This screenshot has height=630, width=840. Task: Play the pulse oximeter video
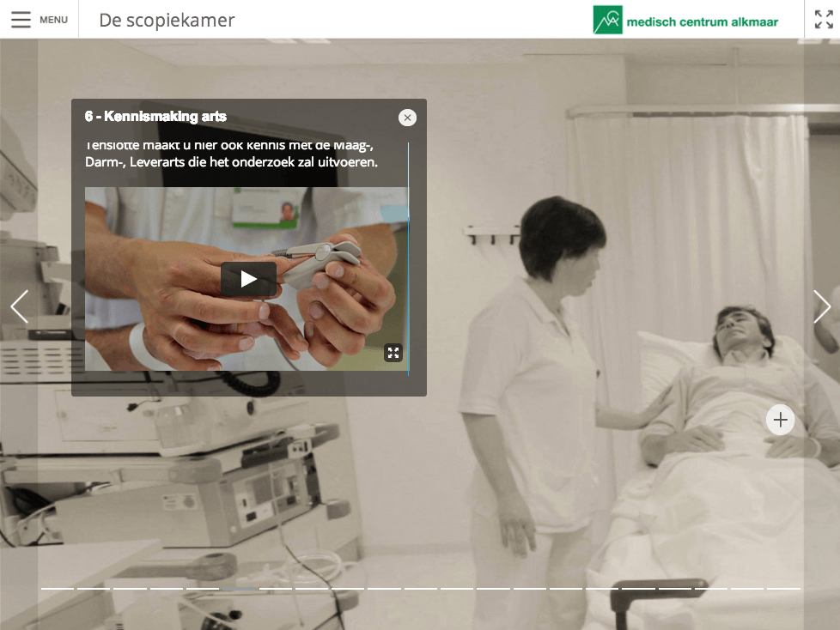click(x=248, y=279)
